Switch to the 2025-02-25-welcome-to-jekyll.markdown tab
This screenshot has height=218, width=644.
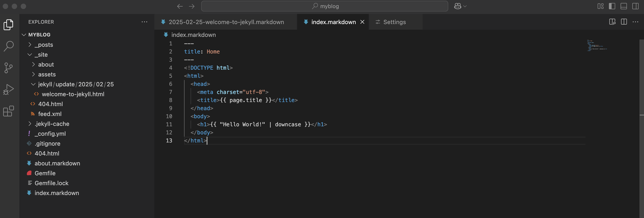[x=226, y=22]
